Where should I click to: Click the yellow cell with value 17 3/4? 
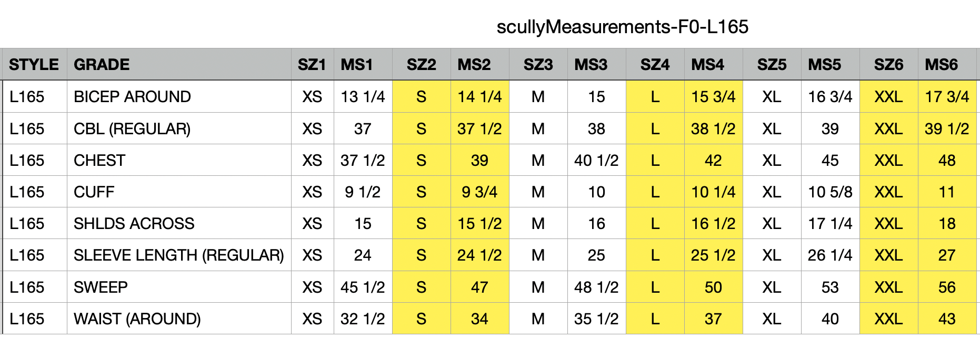coord(947,97)
